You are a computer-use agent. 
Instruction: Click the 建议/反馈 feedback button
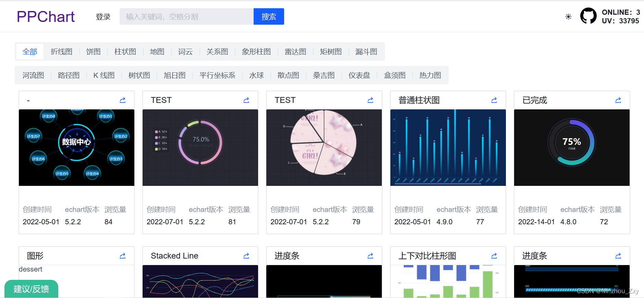pyautogui.click(x=31, y=289)
